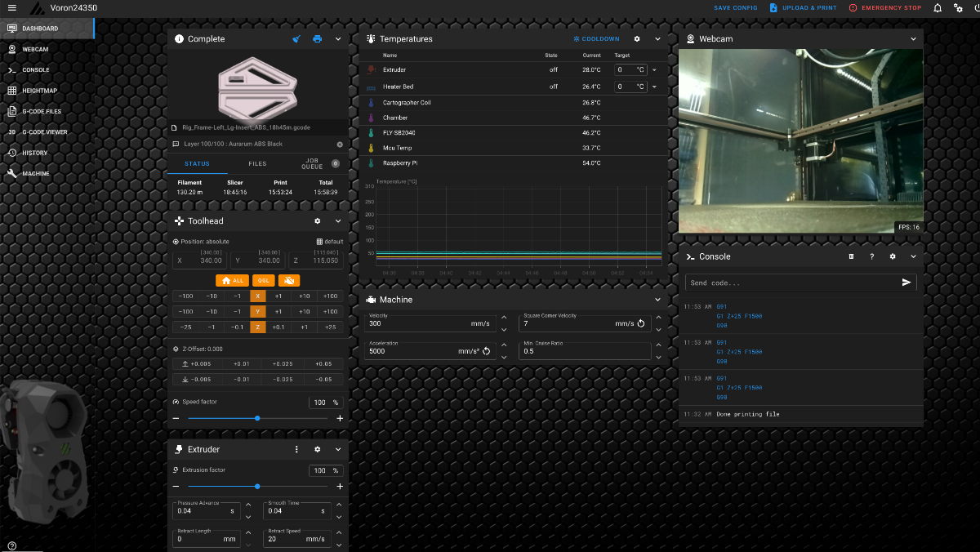The width and height of the screenshot is (980, 552).
Task: Clear the completed print job with broom icon
Action: (296, 39)
